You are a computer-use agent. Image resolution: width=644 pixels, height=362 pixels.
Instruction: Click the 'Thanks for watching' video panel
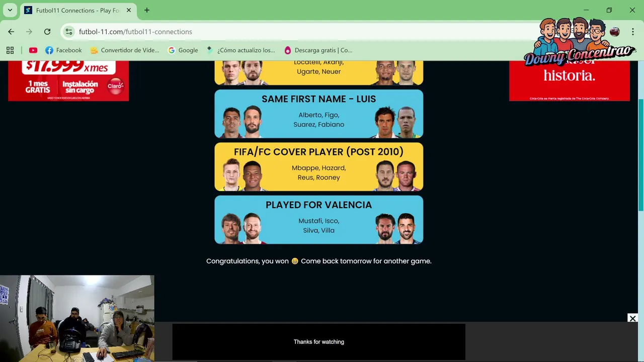click(318, 342)
